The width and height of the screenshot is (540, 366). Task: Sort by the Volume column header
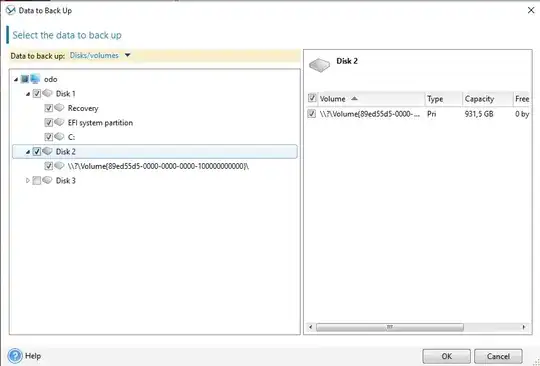[x=371, y=99]
